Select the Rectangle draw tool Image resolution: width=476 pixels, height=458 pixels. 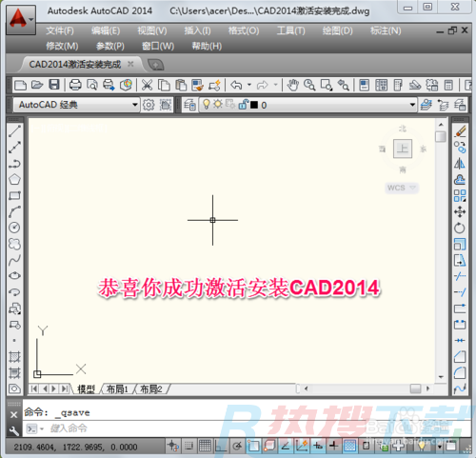pyautogui.click(x=14, y=195)
